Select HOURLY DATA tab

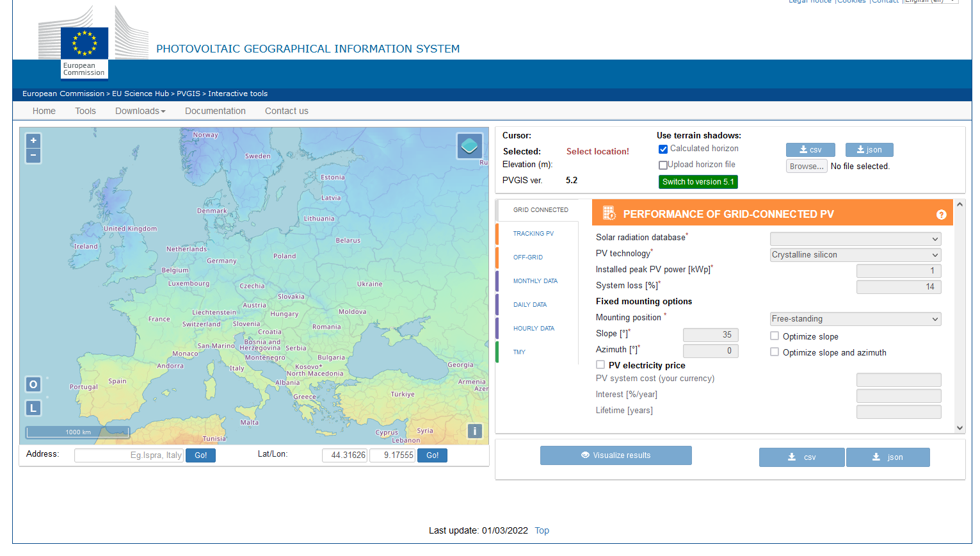pos(537,329)
